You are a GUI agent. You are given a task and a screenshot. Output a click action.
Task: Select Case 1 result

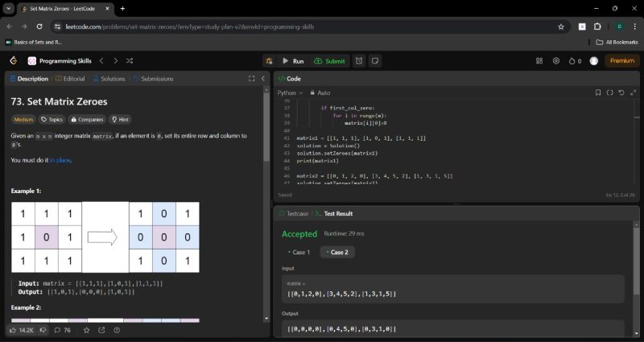299,252
